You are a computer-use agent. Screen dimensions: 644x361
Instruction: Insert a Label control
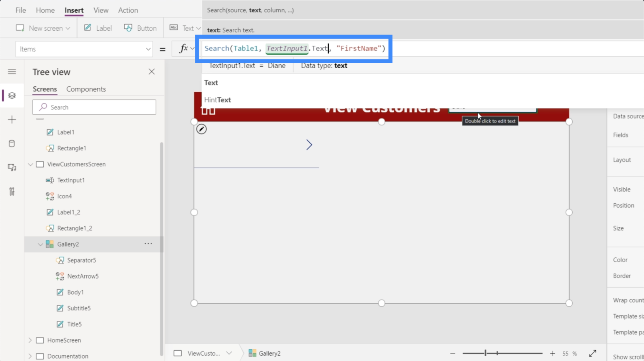[x=98, y=28]
